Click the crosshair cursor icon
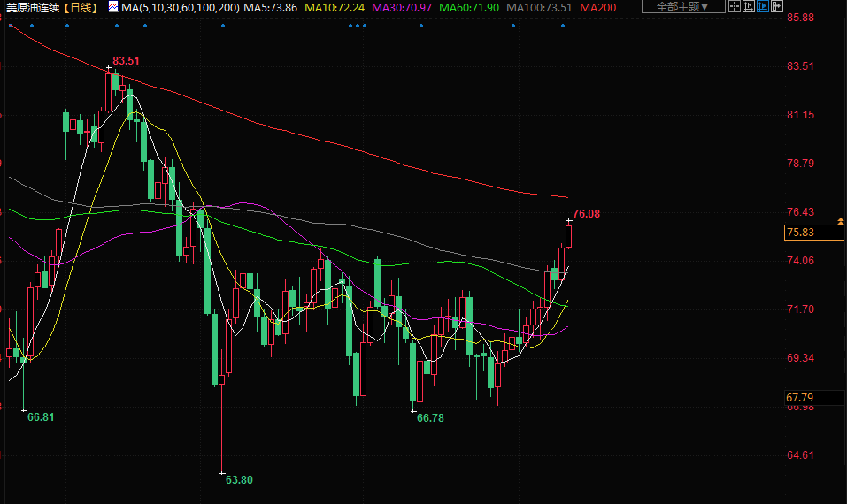 pyautogui.click(x=734, y=6)
